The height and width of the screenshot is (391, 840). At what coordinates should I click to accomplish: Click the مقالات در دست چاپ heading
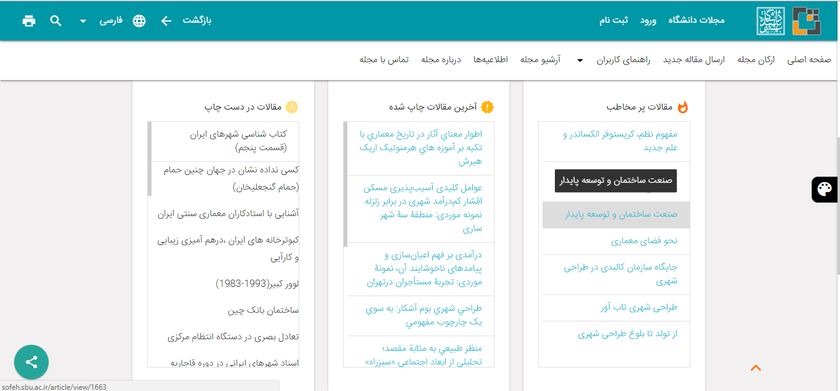coord(243,107)
